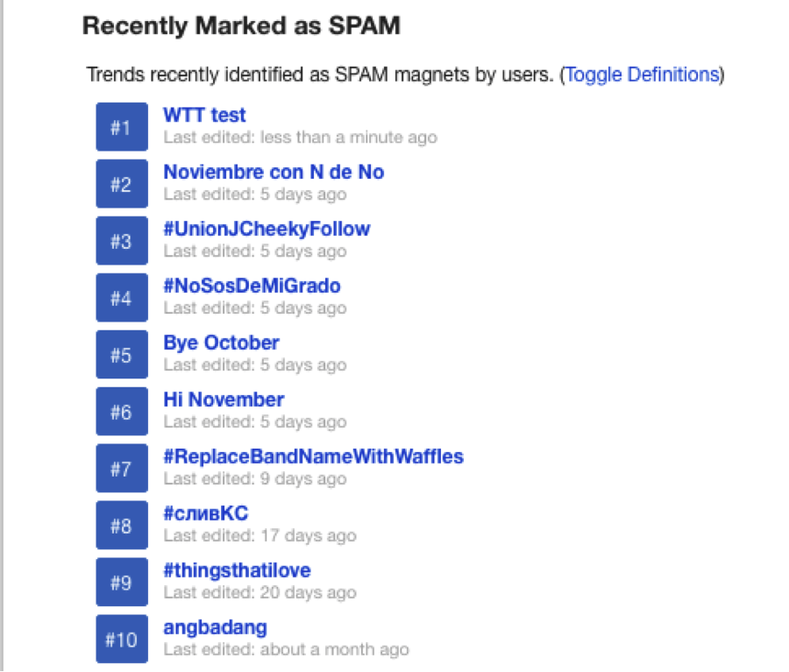Open the angbadang trend
Screen dimensions: 789x672
(216, 627)
